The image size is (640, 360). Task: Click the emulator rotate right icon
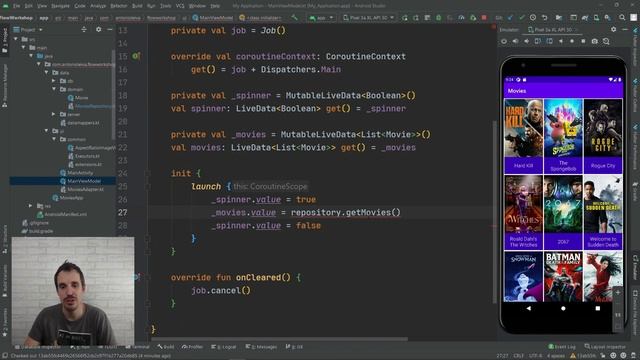click(x=549, y=41)
